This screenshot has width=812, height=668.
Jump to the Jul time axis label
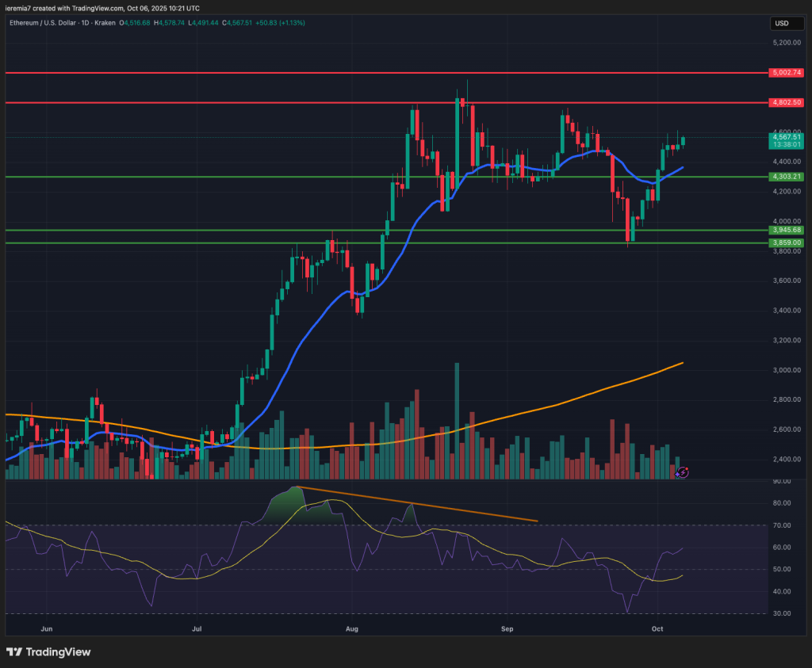tap(195, 628)
